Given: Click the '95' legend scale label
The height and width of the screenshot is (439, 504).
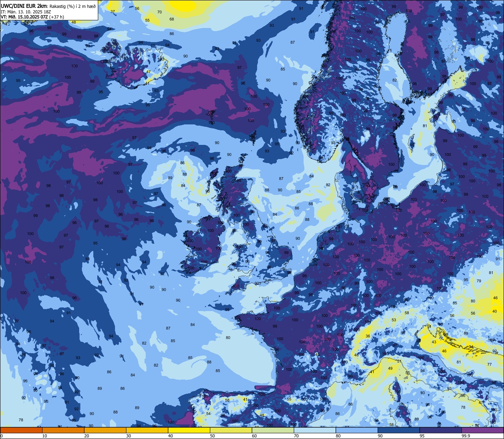Looking at the screenshot, I should tap(422, 436).
